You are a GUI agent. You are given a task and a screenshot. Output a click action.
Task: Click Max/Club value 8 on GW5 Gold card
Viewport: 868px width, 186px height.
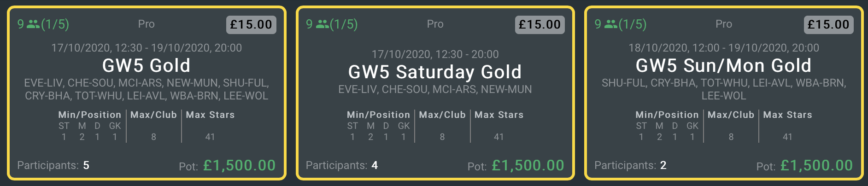click(x=153, y=137)
